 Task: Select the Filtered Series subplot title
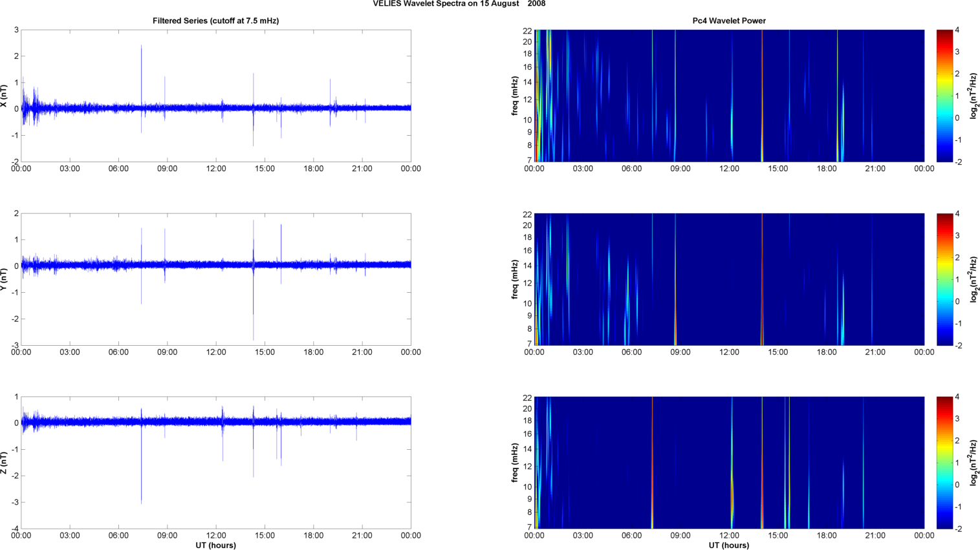pos(215,21)
